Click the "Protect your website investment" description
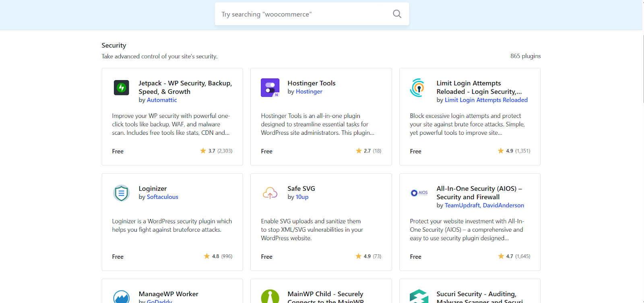Image resolution: width=644 pixels, height=303 pixels. point(467,230)
